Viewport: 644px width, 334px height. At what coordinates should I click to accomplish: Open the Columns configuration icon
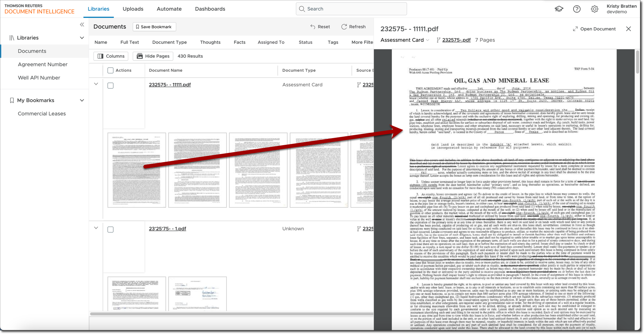pyautogui.click(x=100, y=56)
